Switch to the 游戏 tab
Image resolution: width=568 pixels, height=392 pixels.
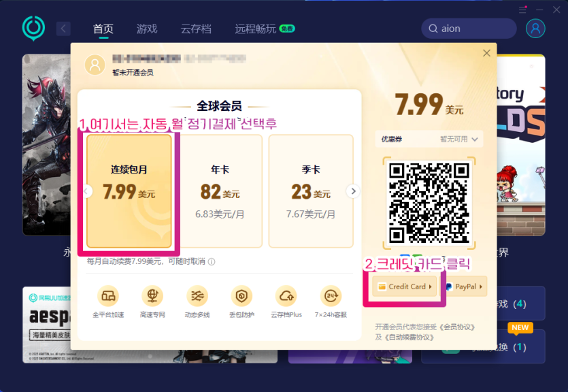[147, 29]
